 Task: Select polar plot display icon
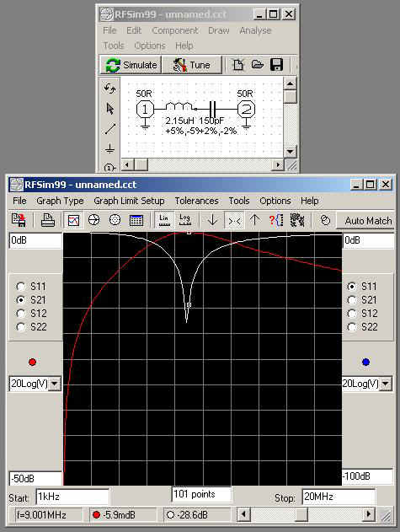click(x=115, y=220)
